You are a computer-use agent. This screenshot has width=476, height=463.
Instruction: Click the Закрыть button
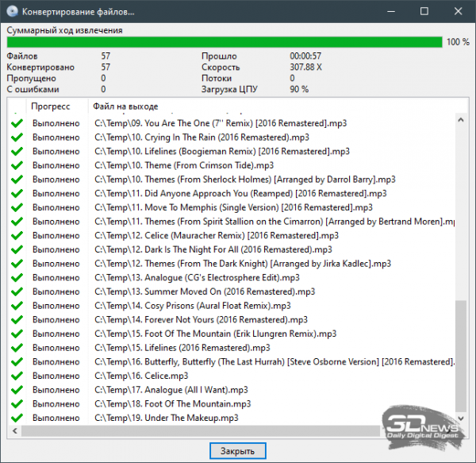[237, 451]
